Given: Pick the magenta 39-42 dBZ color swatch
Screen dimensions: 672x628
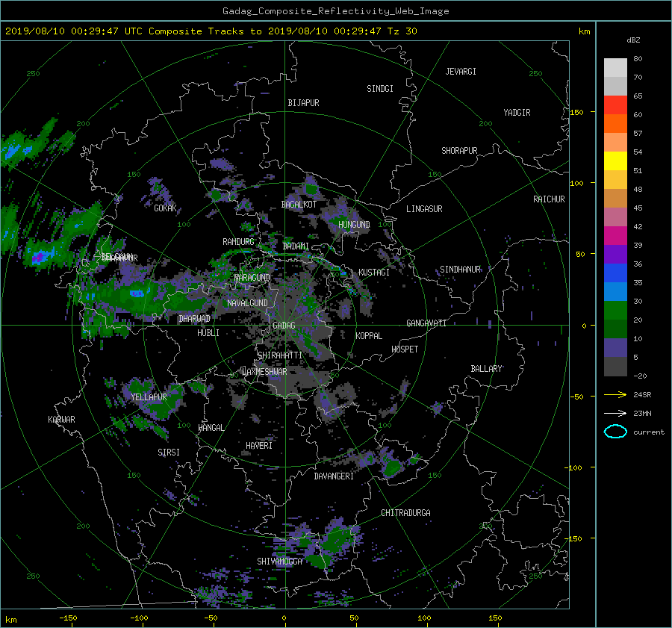Looking at the screenshot, I should [x=615, y=235].
